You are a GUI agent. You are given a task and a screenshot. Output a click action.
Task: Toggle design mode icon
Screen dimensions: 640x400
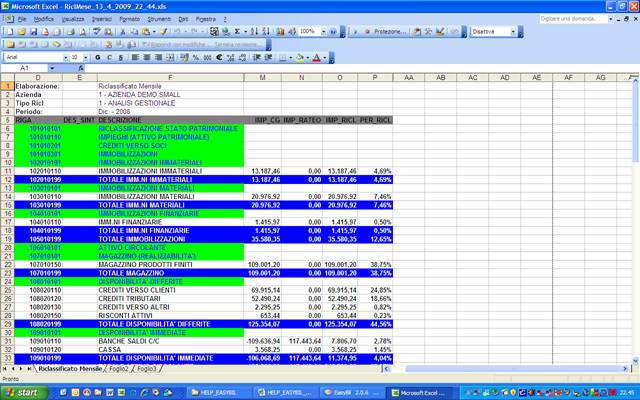[440, 31]
